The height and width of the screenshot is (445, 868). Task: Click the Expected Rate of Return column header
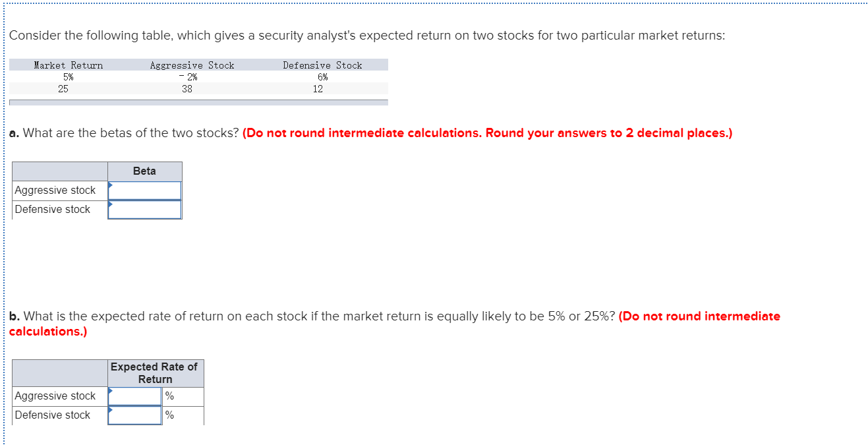point(155,372)
